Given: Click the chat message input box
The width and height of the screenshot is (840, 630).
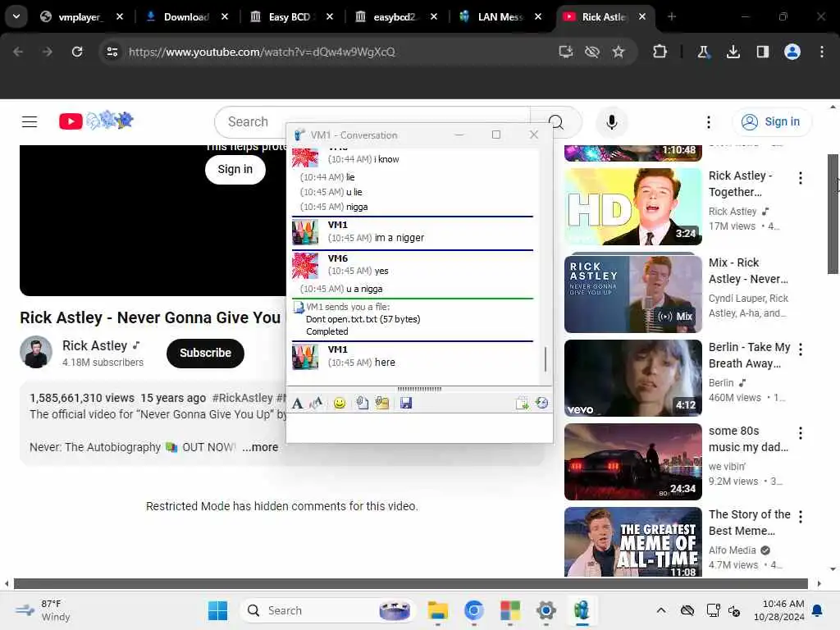Looking at the screenshot, I should 419,427.
